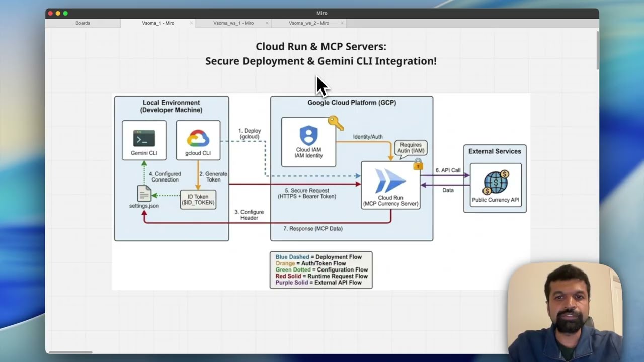Click the golden key icon
644x362 pixels.
pos(336,123)
